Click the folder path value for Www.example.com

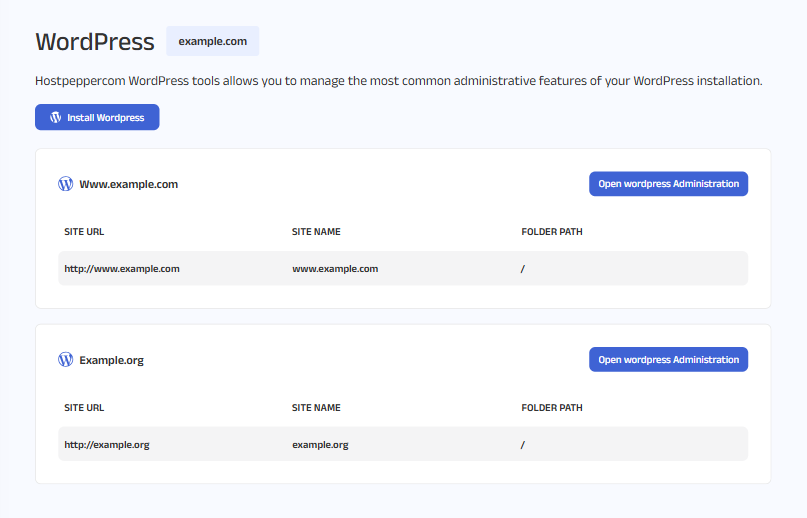click(x=523, y=269)
